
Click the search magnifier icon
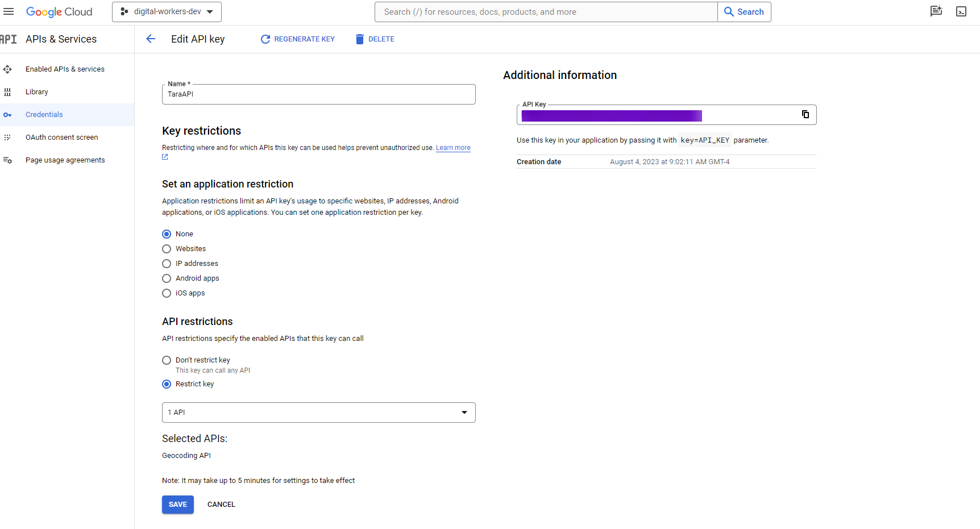tap(729, 12)
